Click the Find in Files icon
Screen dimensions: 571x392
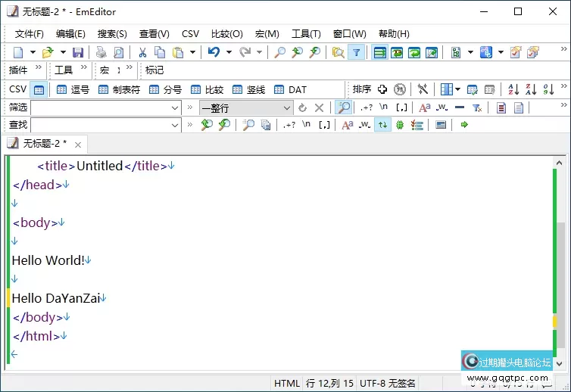click(338, 52)
